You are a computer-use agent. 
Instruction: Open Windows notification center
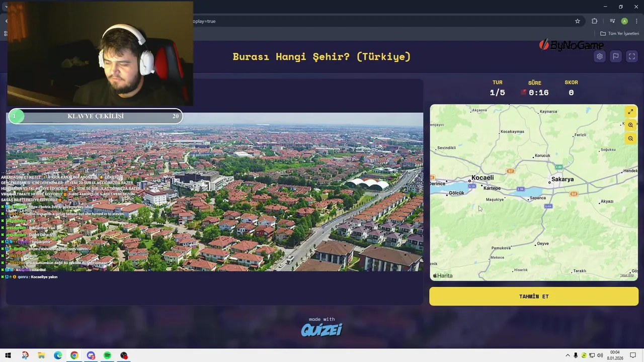tap(633, 355)
